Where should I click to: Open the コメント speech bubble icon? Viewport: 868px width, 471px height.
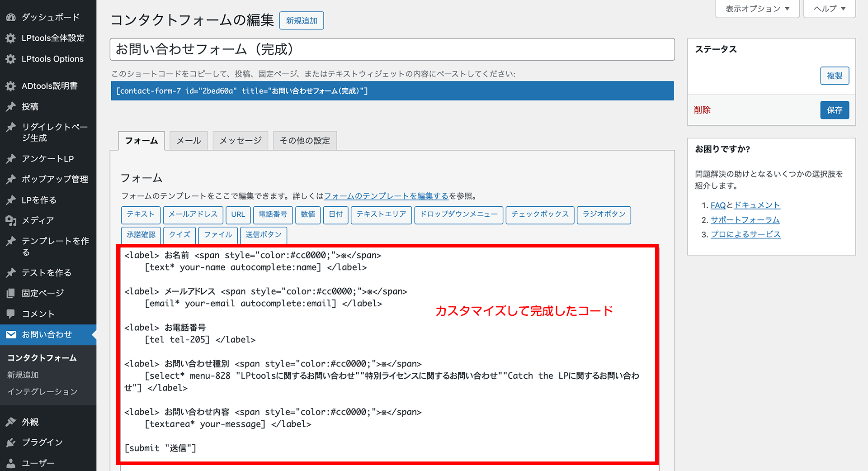(x=11, y=314)
